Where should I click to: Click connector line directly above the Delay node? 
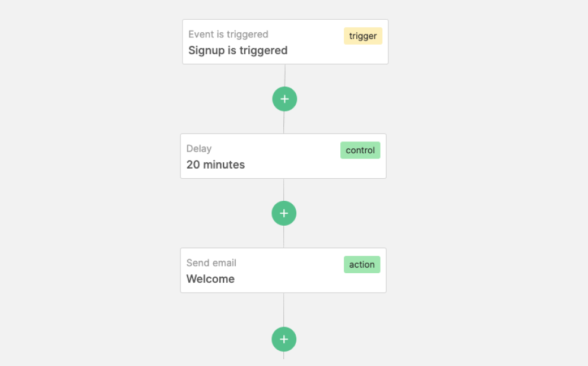[x=284, y=123]
